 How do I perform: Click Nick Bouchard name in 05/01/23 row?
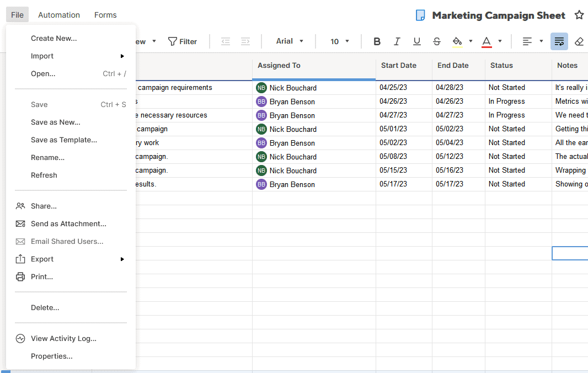point(293,130)
